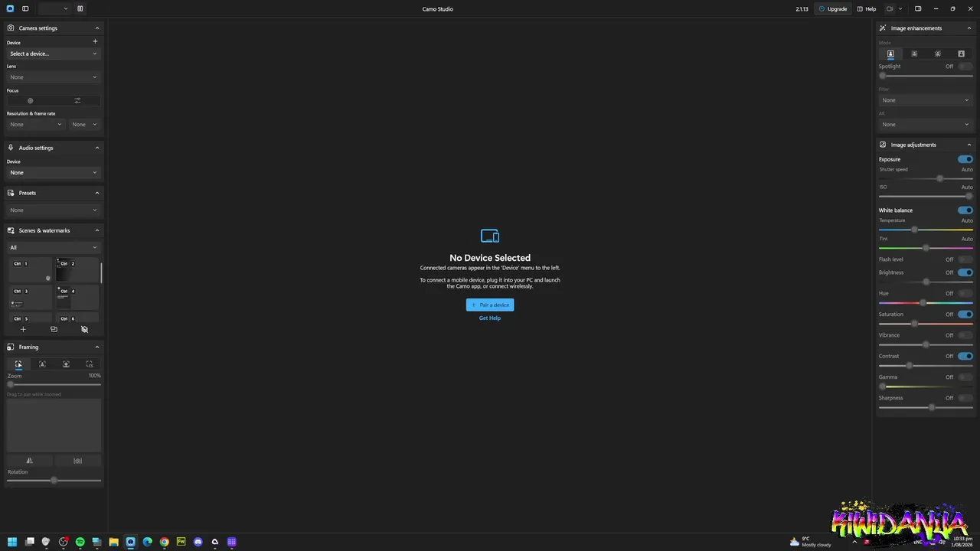Open the audio Device dropdown

54,172
